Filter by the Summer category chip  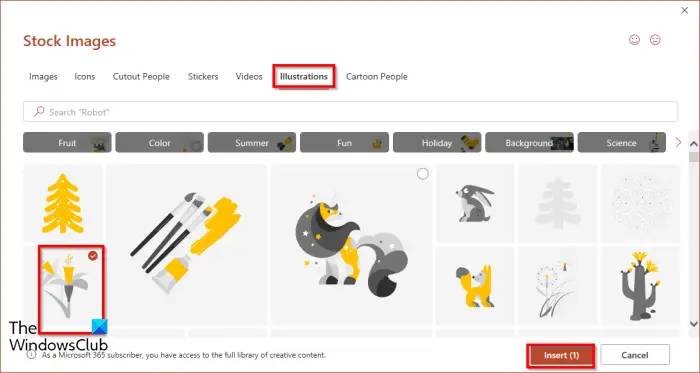(252, 142)
